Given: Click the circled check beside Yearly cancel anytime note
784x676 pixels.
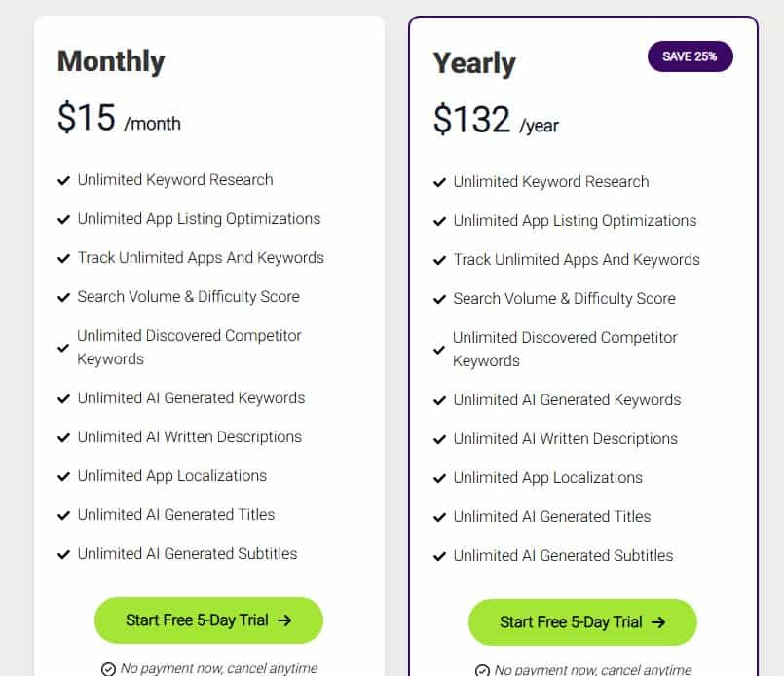Looking at the screenshot, I should [x=482, y=670].
